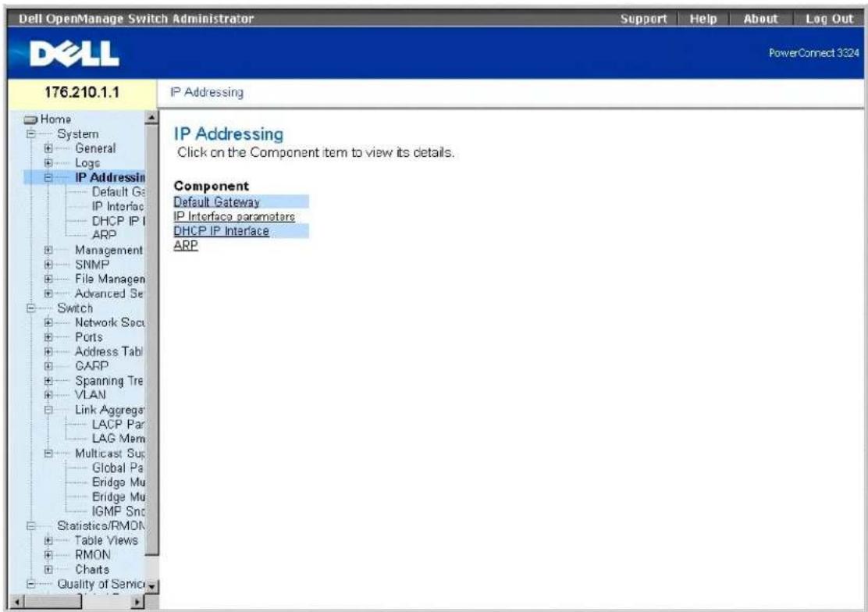Collapse the Link Aggregation tree node
The image size is (868, 612).
tap(48, 410)
